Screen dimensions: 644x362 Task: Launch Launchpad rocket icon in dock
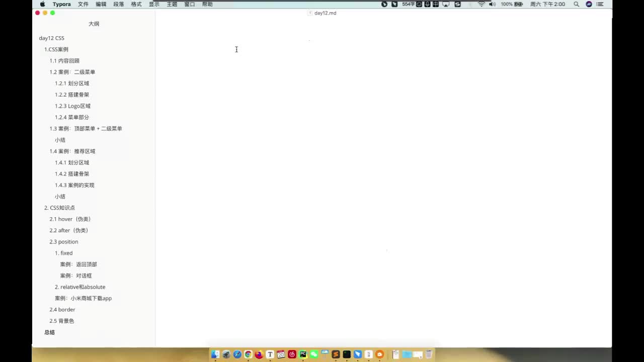point(226,354)
